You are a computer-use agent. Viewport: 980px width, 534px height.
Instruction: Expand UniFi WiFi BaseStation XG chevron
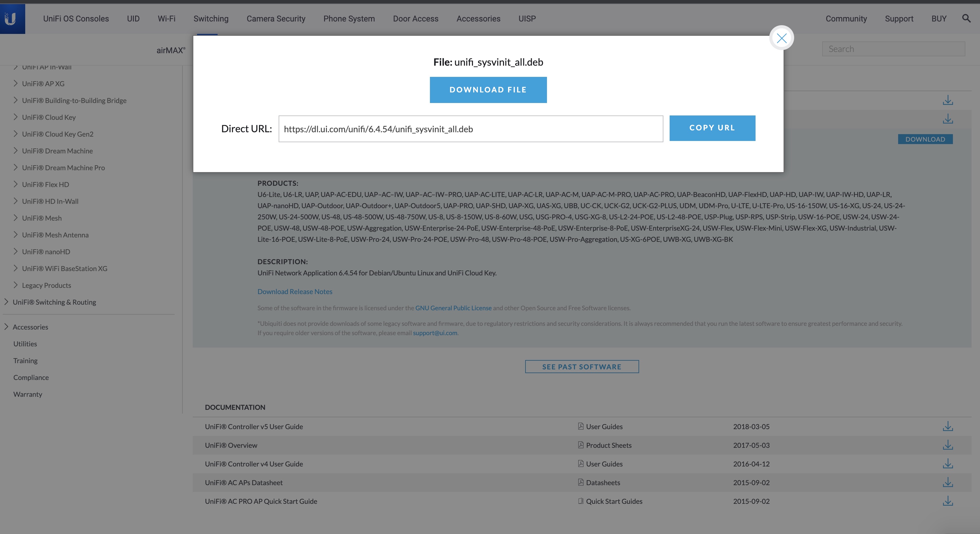(x=15, y=268)
